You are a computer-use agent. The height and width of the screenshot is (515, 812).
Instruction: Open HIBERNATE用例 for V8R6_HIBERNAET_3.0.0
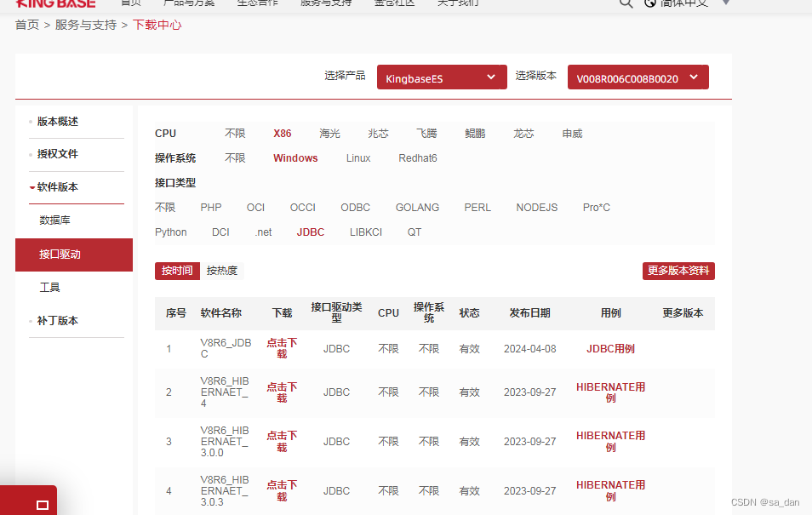point(610,442)
